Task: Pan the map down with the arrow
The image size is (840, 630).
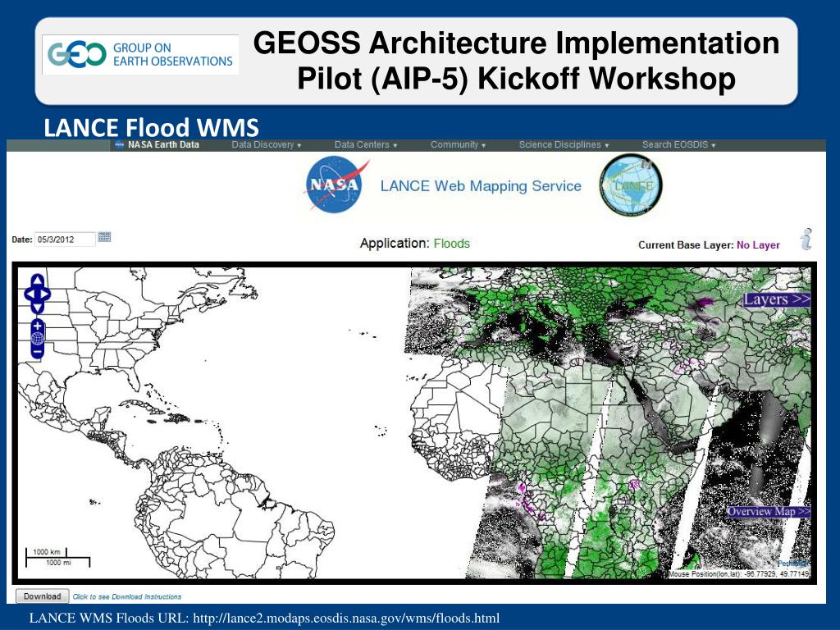Action: coord(37,307)
